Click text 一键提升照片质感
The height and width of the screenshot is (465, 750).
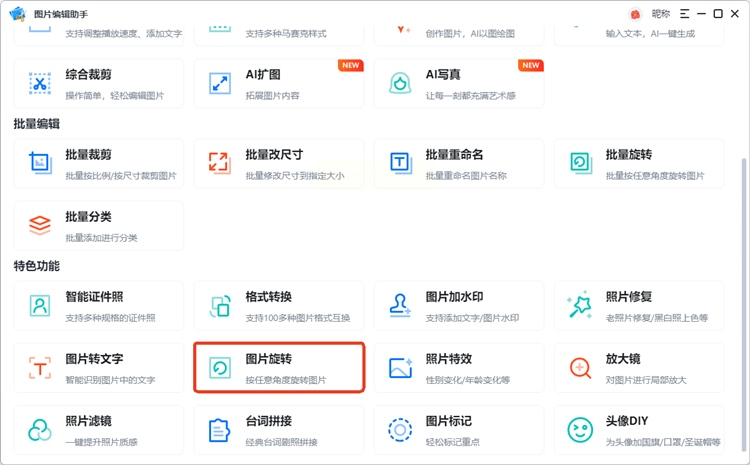click(x=101, y=443)
